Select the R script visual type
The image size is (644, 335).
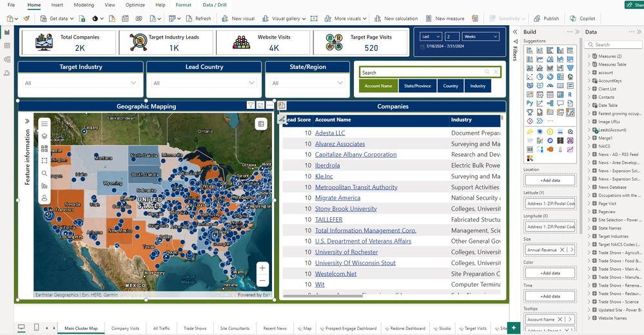pyautogui.click(x=570, y=95)
